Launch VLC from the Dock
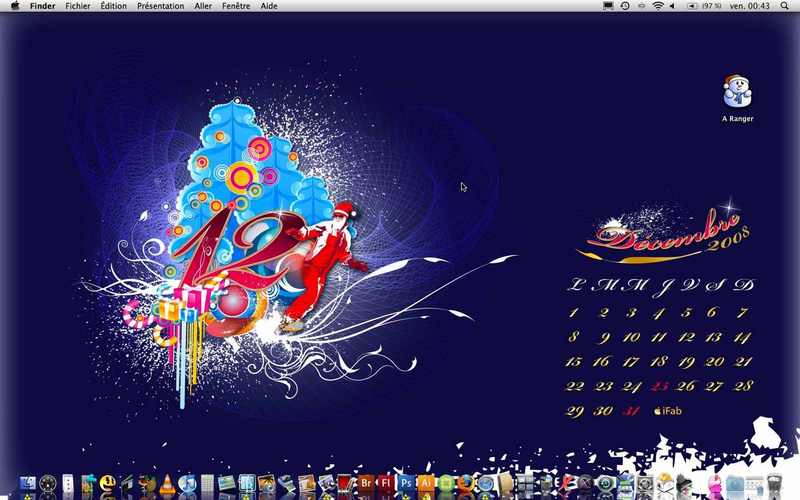800x500 pixels. [x=167, y=483]
